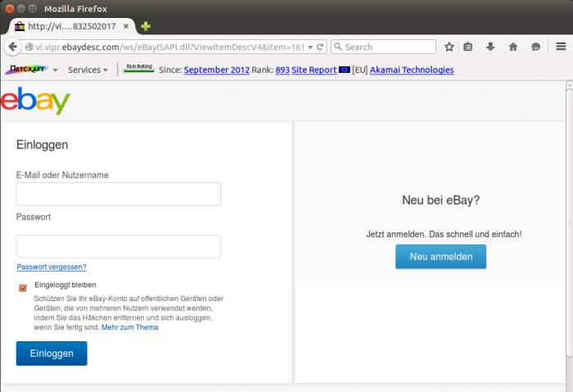Click the Search box in the toolbar
Viewport: 573px width, 392px height.
[x=383, y=47]
